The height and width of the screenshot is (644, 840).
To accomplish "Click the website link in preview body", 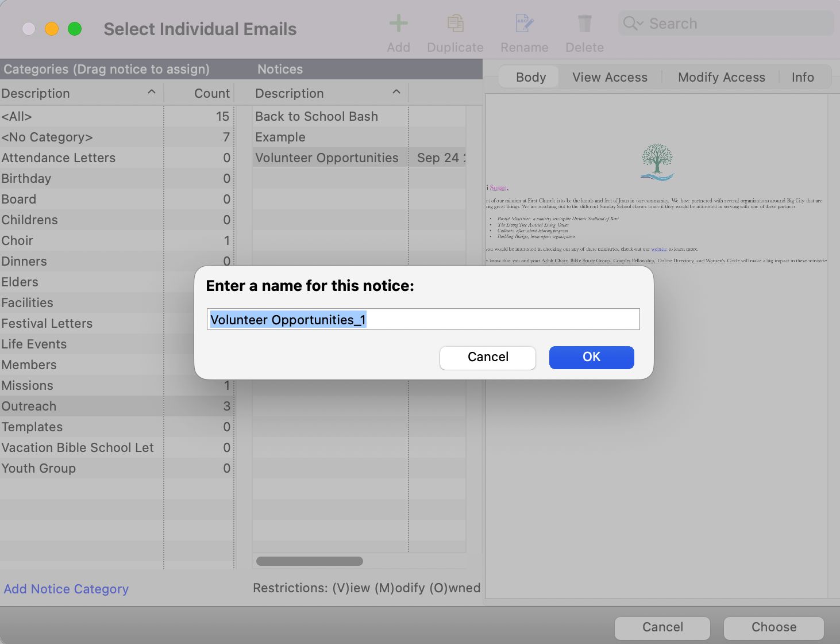I will click(x=658, y=249).
